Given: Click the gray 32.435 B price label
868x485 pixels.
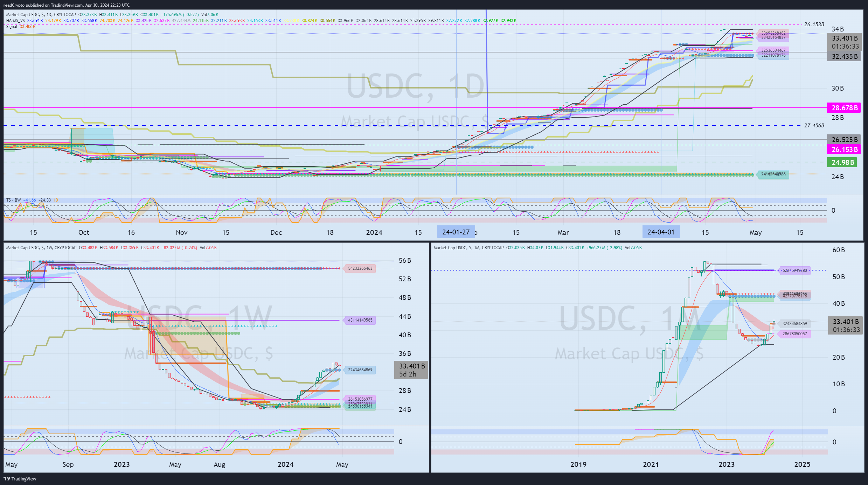Looking at the screenshot, I should click(x=844, y=56).
